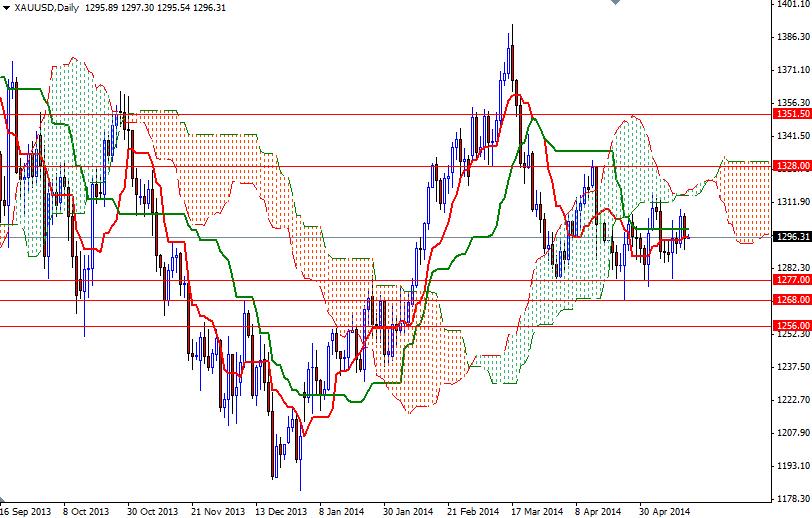Select the 1328.00 red price level label
This screenshot has height=518, width=812.
792,166
